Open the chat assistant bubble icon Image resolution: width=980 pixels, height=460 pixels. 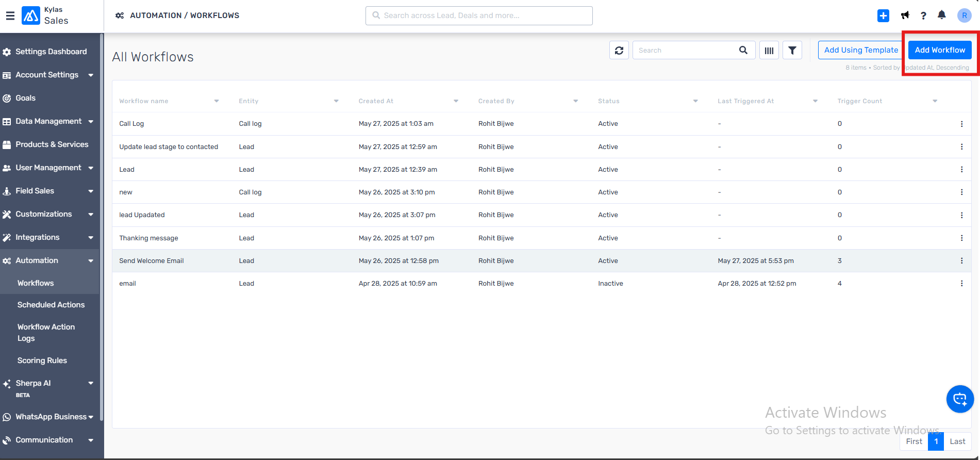(x=960, y=399)
